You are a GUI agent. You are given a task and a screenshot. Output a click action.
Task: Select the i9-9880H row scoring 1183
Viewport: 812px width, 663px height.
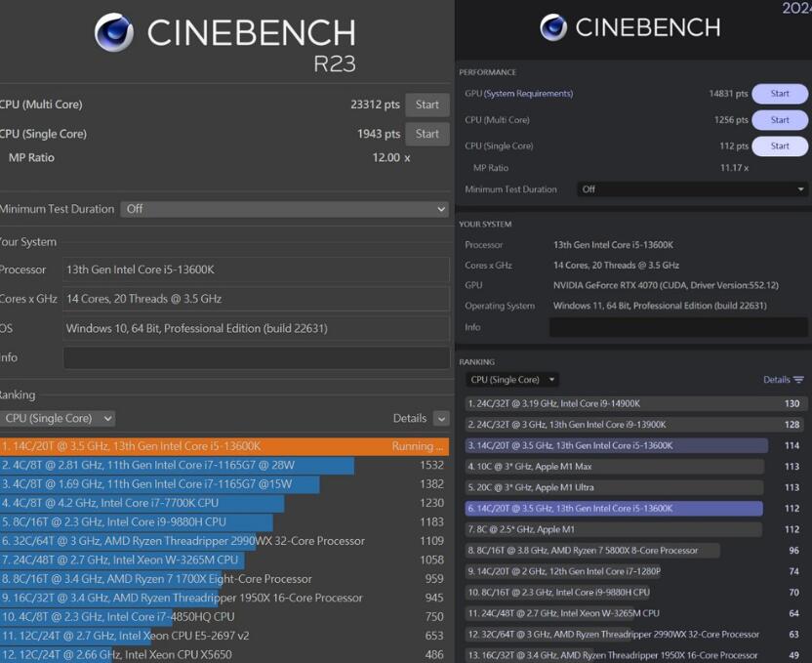pos(224,522)
